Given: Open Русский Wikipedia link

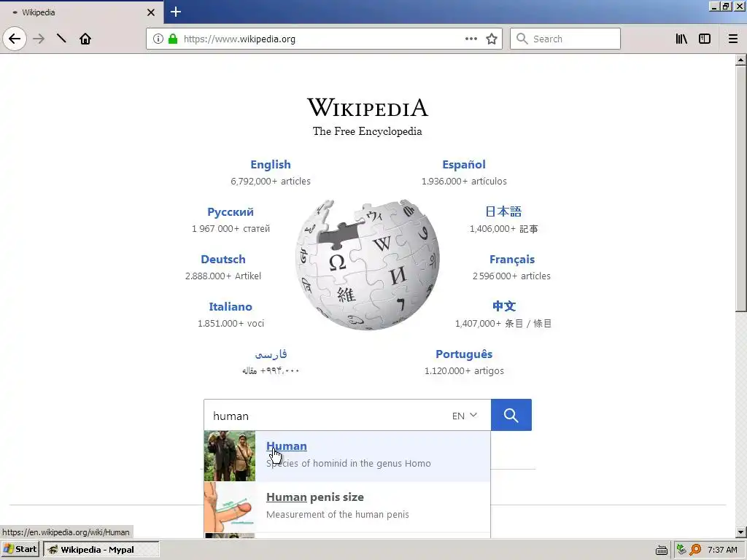Looking at the screenshot, I should click(231, 212).
